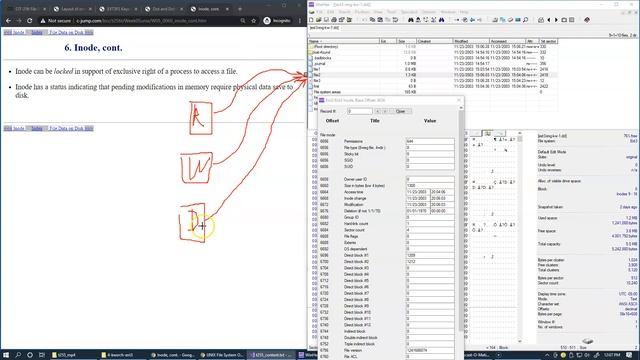Viewport: 640px width, 360px height.
Task: Open a new Chrome tab with plus button
Action: tap(240, 9)
